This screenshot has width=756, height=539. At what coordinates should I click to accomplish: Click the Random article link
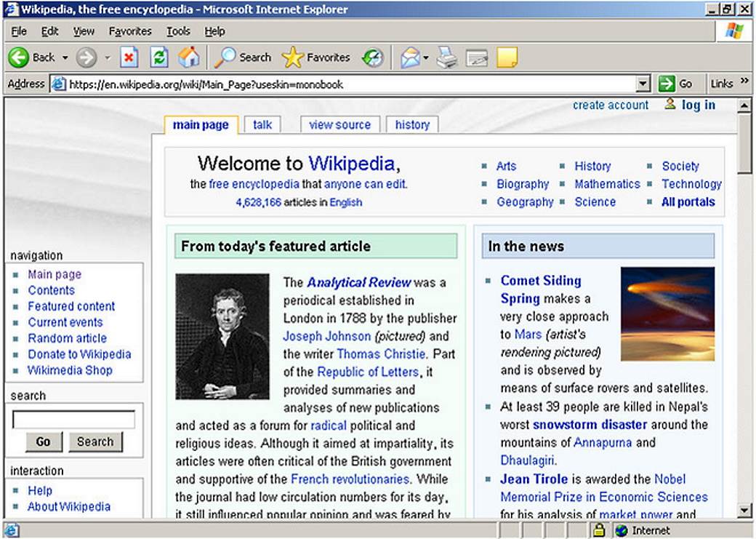(66, 338)
